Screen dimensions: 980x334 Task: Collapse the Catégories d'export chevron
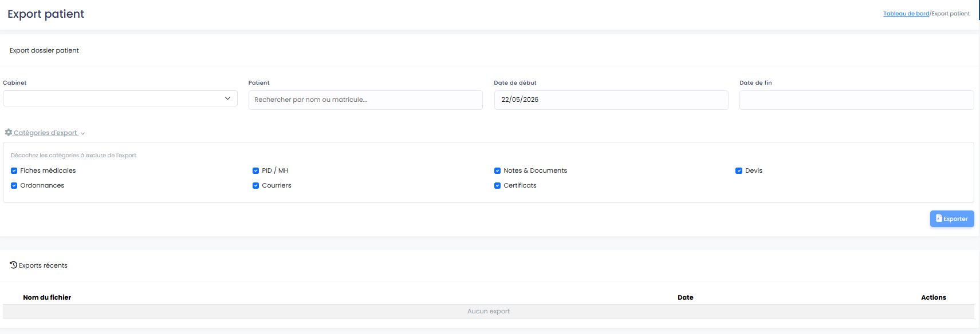point(83,133)
